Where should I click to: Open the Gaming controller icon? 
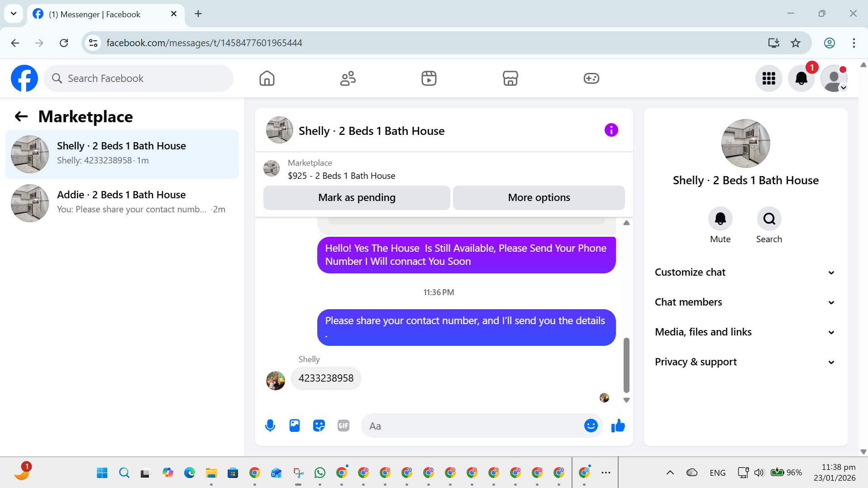click(591, 78)
